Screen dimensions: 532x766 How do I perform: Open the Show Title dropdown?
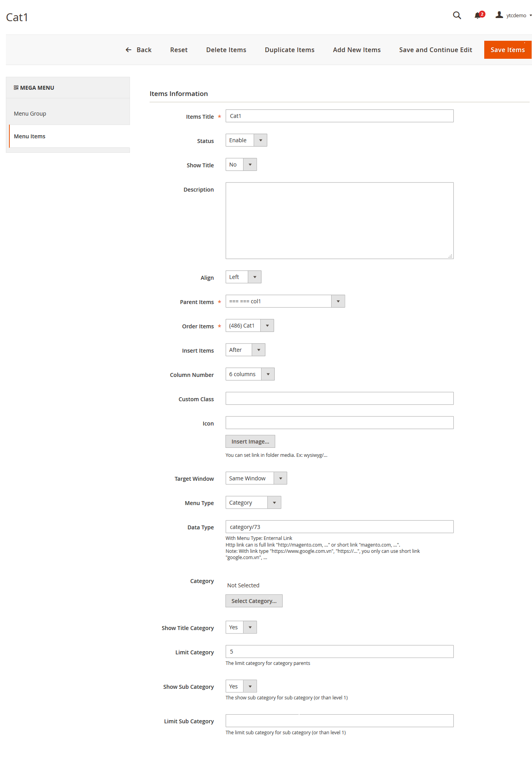click(x=241, y=165)
